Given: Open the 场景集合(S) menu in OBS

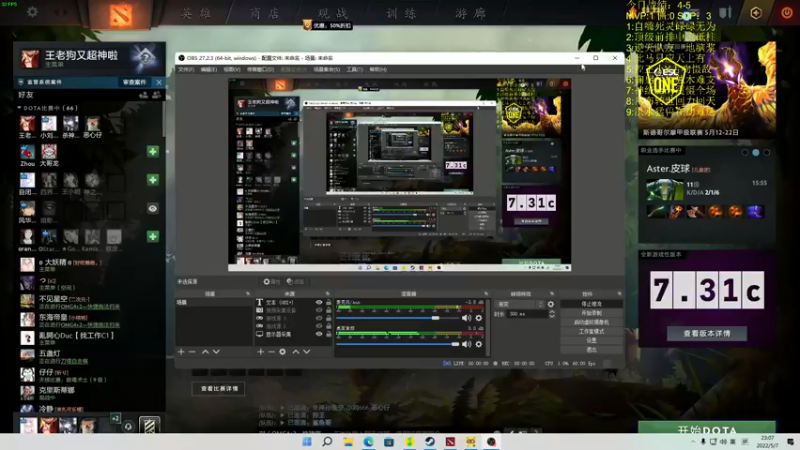Looking at the screenshot, I should 327,69.
